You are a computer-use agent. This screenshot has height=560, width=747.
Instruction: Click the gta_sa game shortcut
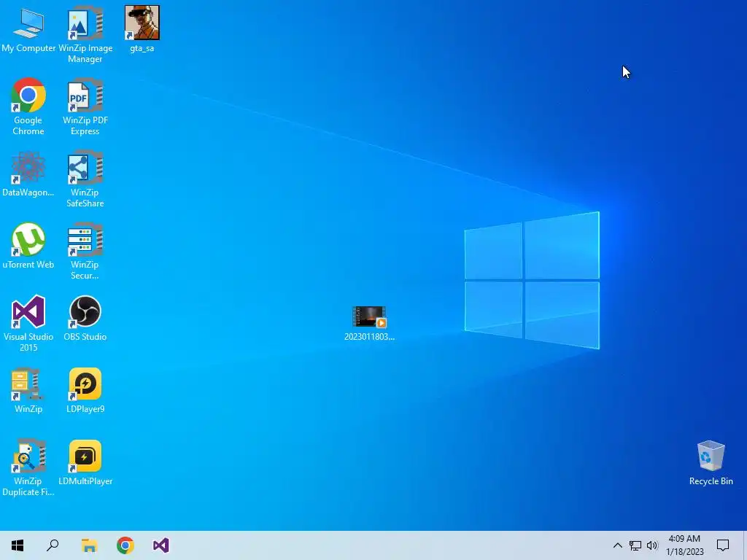click(142, 29)
